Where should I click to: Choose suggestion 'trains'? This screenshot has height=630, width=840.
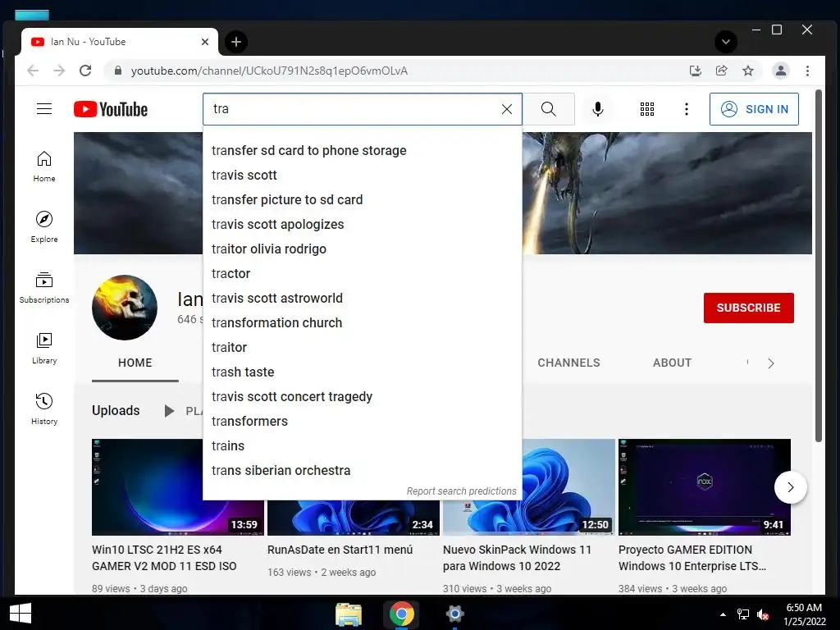(x=362, y=446)
